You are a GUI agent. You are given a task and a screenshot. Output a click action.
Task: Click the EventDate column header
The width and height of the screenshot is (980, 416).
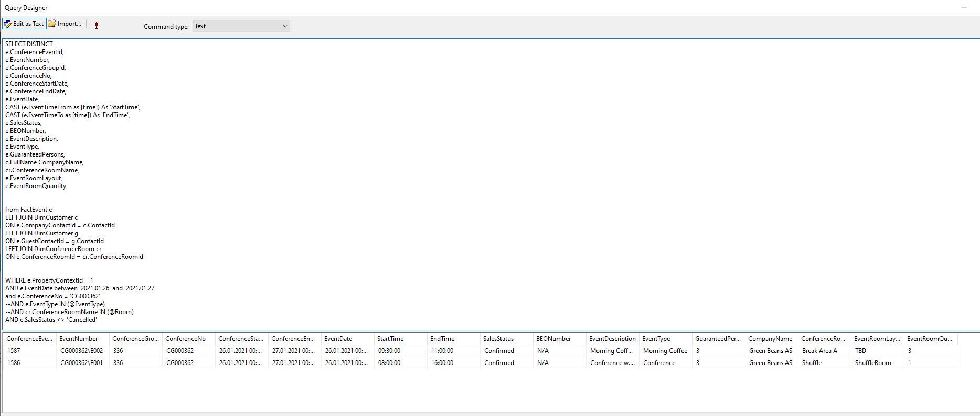click(348, 339)
